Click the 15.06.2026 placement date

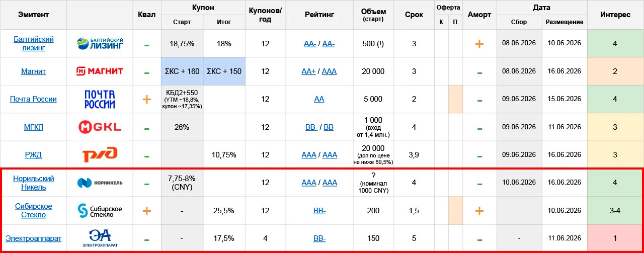tap(565, 99)
